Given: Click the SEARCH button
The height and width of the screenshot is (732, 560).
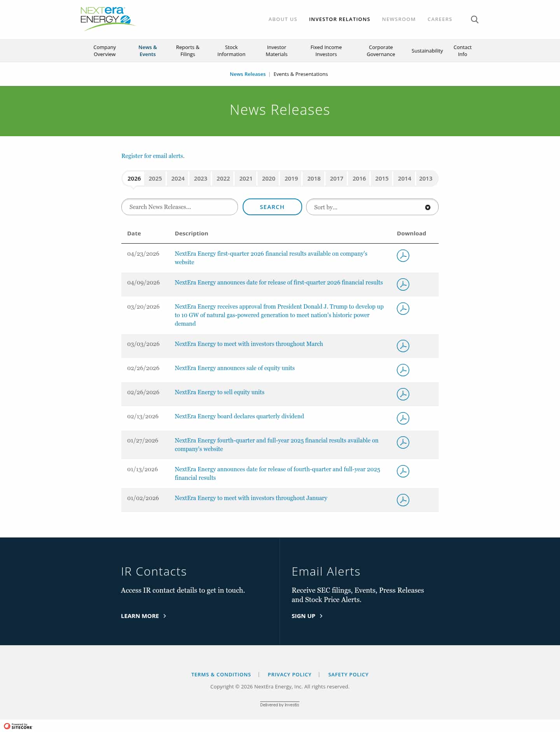Looking at the screenshot, I should 272,207.
